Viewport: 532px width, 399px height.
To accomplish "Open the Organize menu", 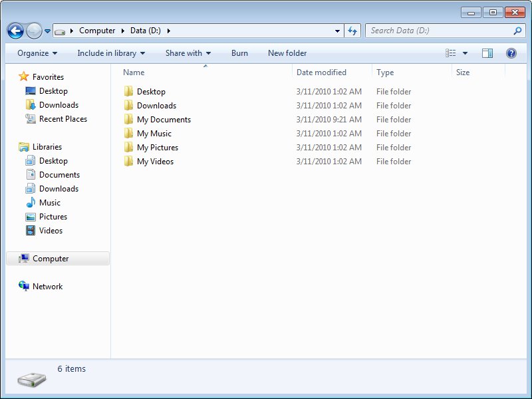I will click(37, 53).
